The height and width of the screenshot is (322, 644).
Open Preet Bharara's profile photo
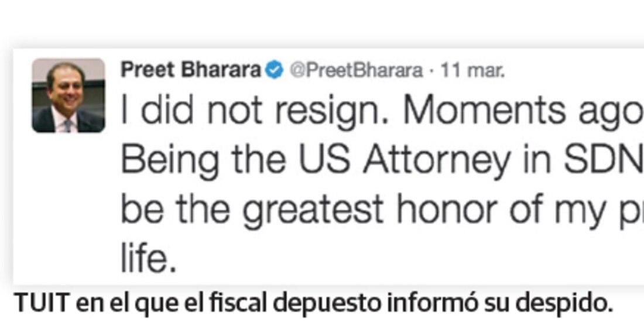coord(68,95)
